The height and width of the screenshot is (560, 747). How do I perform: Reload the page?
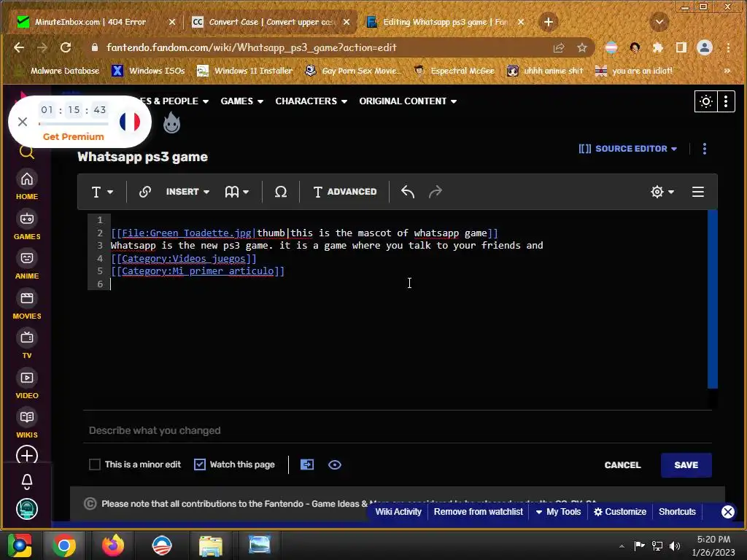pyautogui.click(x=66, y=47)
